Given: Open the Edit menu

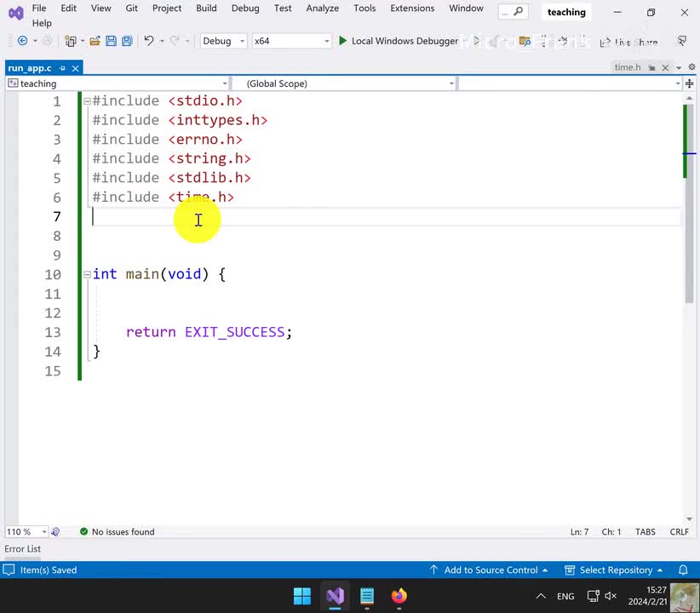Looking at the screenshot, I should [68, 8].
